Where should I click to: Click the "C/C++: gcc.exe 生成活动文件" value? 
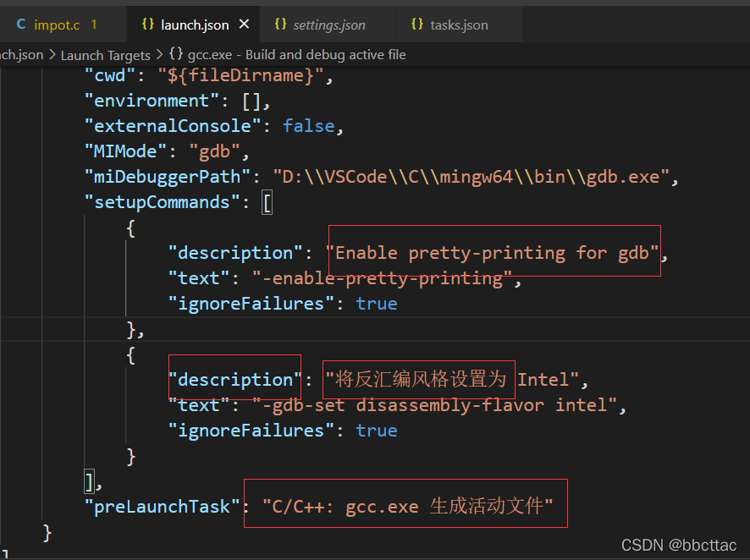[408, 506]
